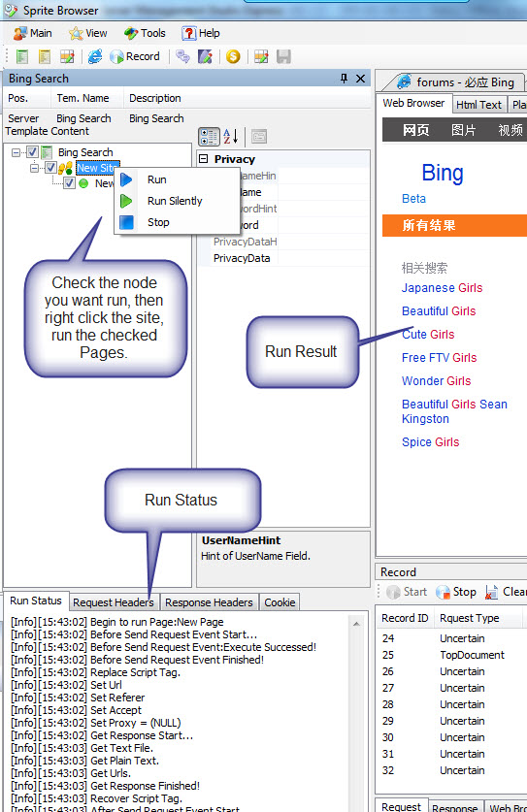This screenshot has height=812, width=527.
Task: Open the Main menu
Action: (x=33, y=33)
